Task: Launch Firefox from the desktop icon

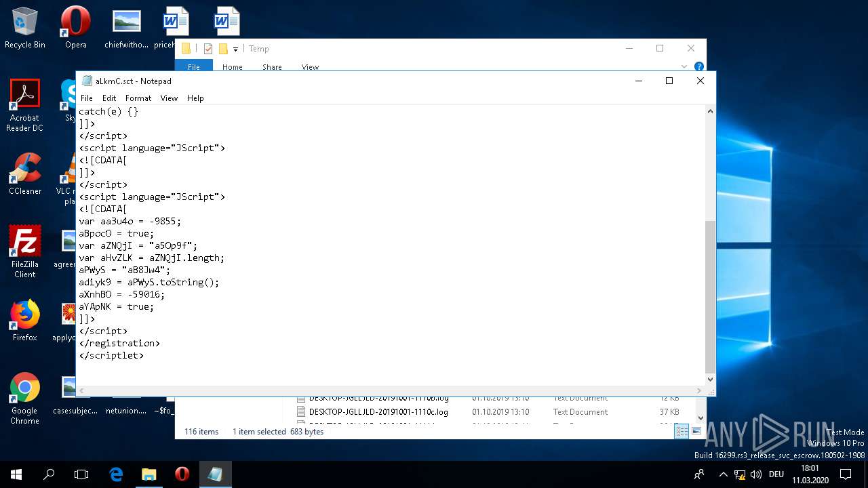Action: (x=25, y=321)
